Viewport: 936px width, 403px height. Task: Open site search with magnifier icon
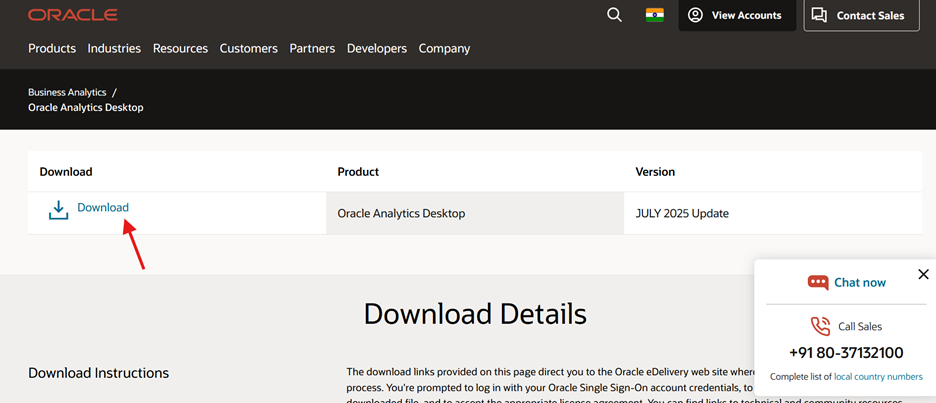click(x=614, y=15)
